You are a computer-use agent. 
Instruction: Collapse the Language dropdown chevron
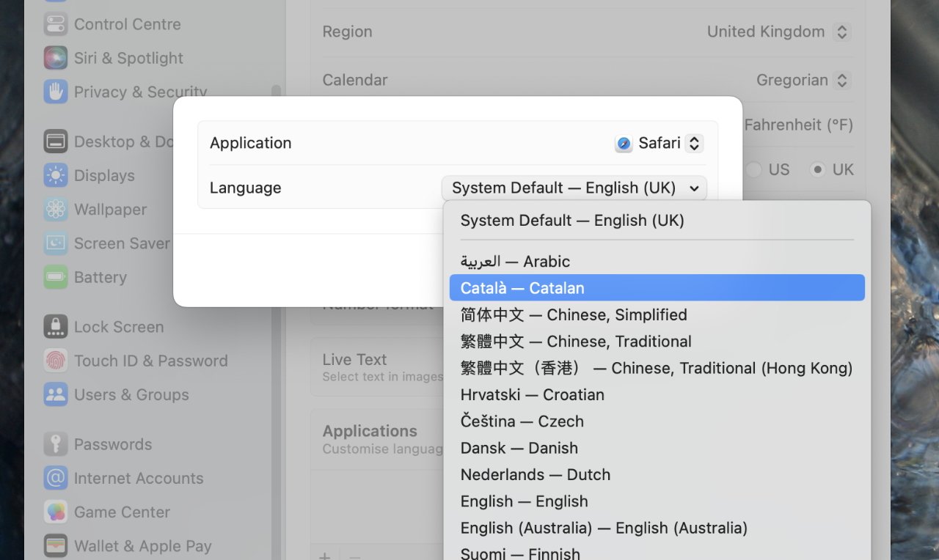click(694, 188)
